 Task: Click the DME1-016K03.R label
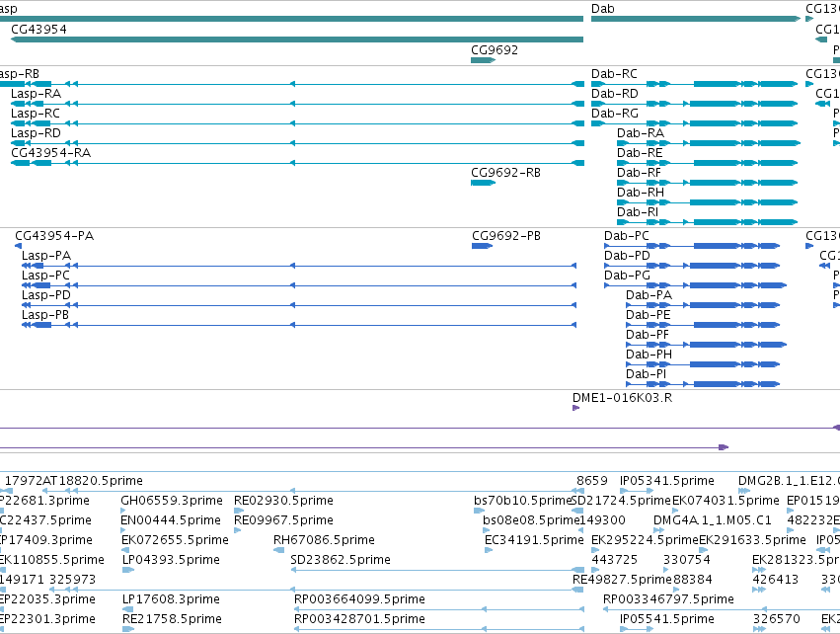pos(622,398)
